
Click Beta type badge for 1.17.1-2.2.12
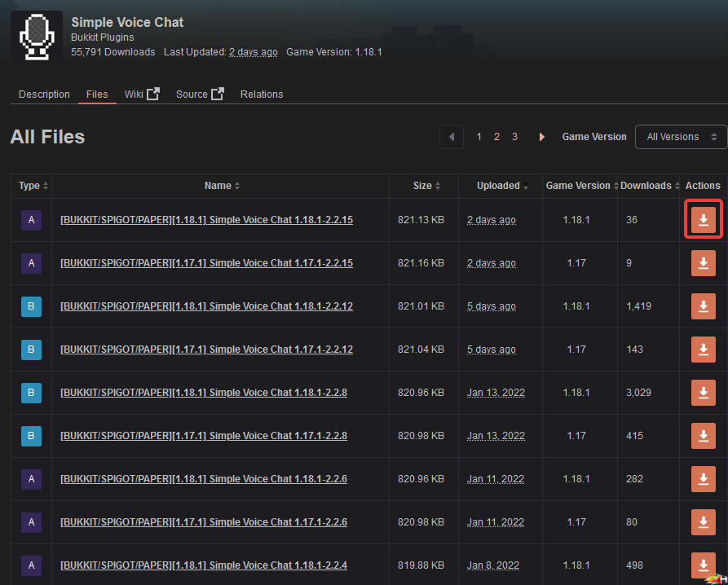click(31, 350)
